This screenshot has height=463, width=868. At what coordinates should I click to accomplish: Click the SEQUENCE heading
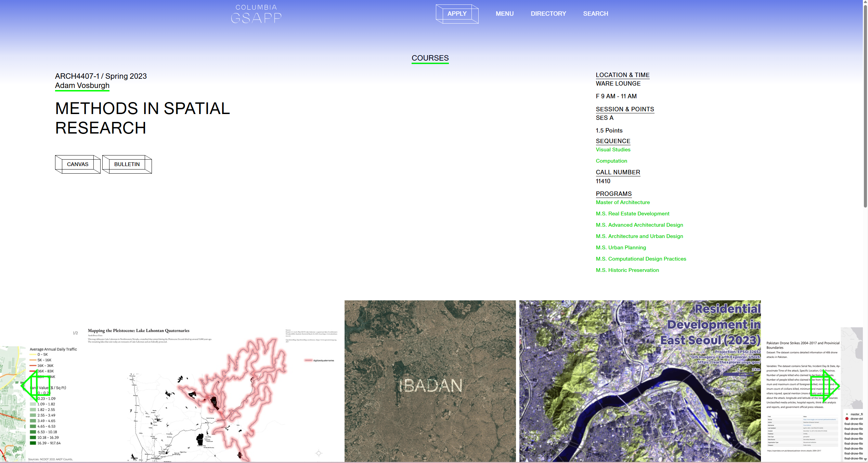(613, 141)
